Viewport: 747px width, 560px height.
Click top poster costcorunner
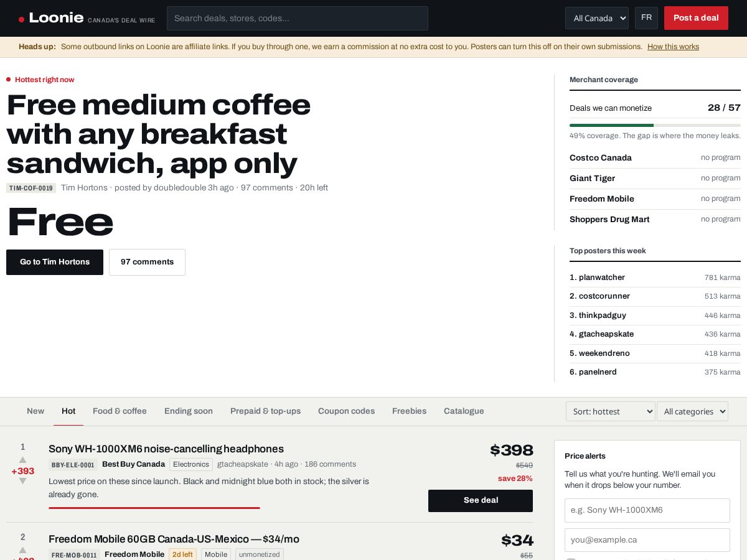coord(604,296)
